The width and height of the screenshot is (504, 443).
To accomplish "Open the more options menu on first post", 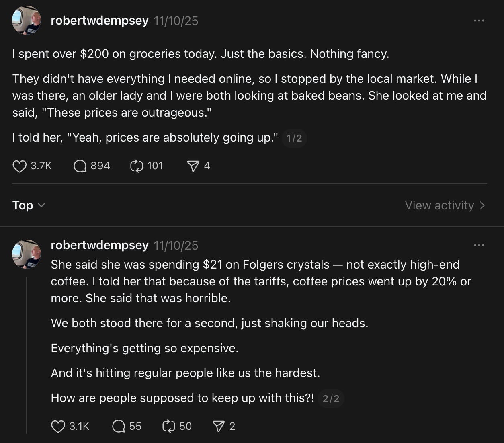I will click(x=479, y=21).
